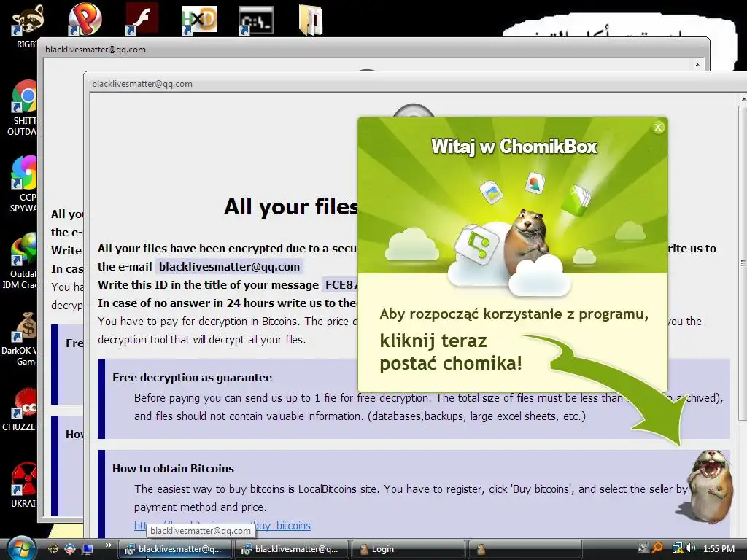Open the music folder on desktop
Image resolution: width=747 pixels, height=560 pixels.
point(311,20)
